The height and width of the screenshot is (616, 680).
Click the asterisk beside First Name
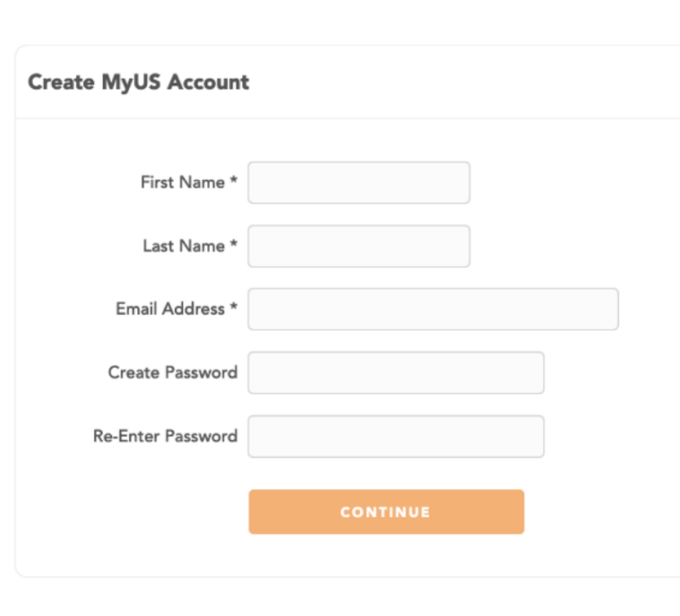[x=234, y=181]
